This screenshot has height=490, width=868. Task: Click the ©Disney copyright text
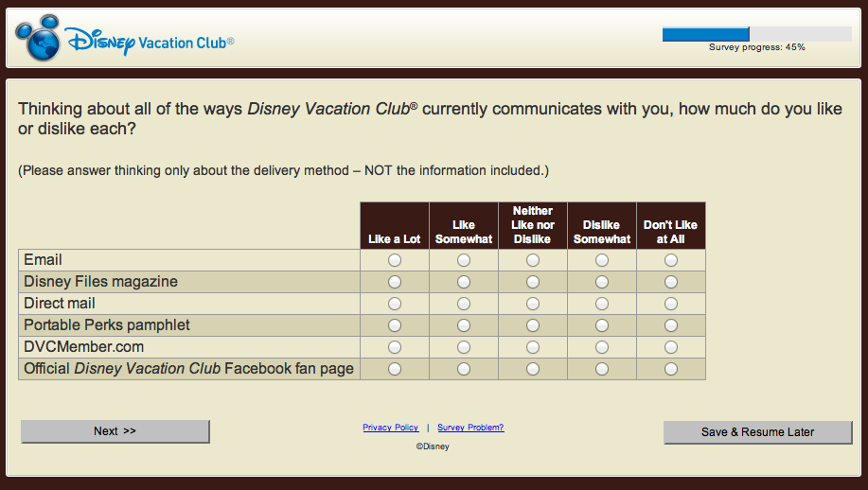[x=433, y=446]
